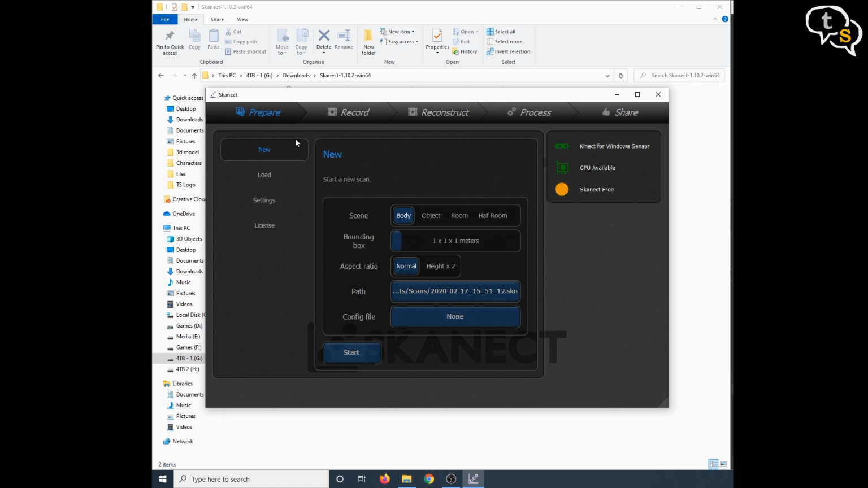Screen dimensions: 868x488
Task: Click the GPU Available status icon
Action: (x=562, y=168)
